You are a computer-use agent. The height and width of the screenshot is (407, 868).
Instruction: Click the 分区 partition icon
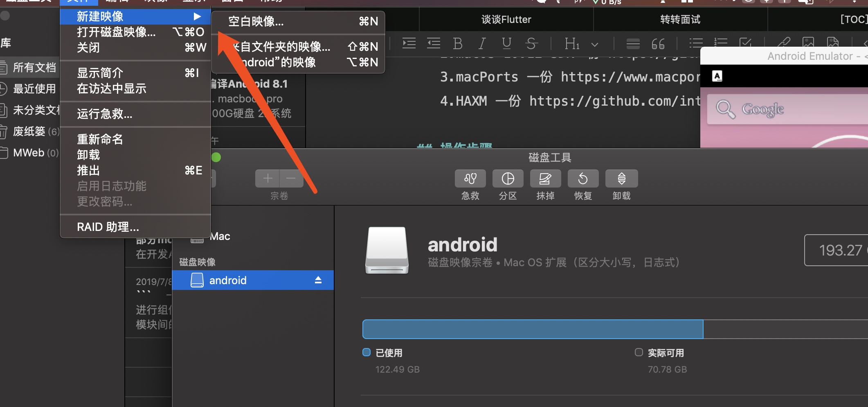[508, 179]
